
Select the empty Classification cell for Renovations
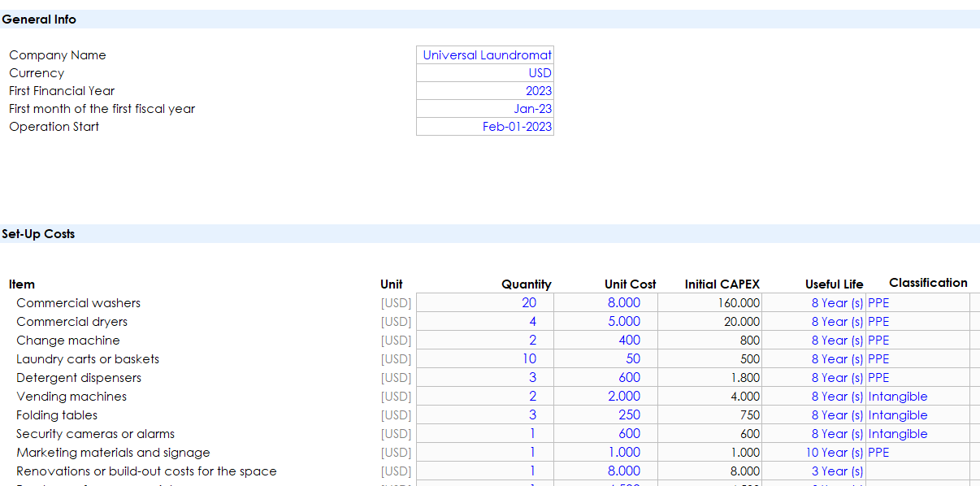click(917, 471)
